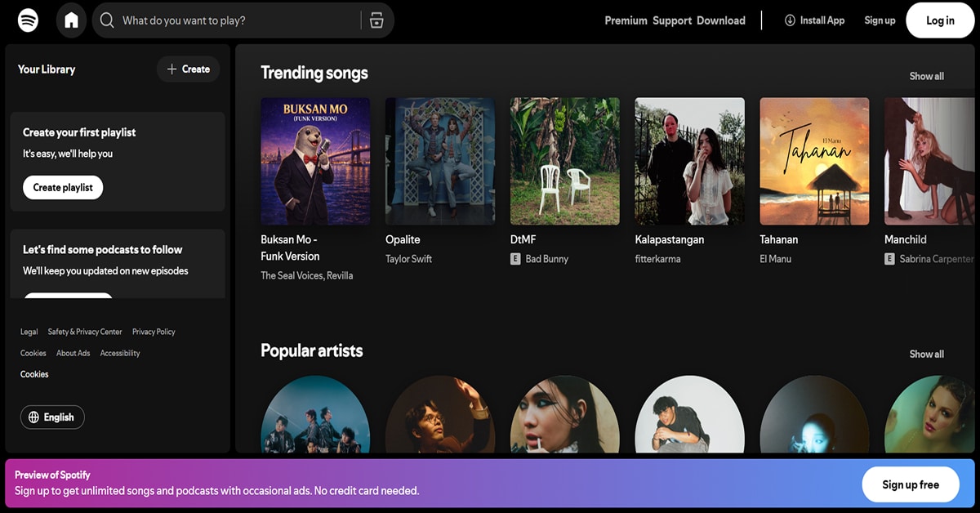Click the Trending songs heading
Viewport: 980px width, 513px height.
[x=314, y=73]
